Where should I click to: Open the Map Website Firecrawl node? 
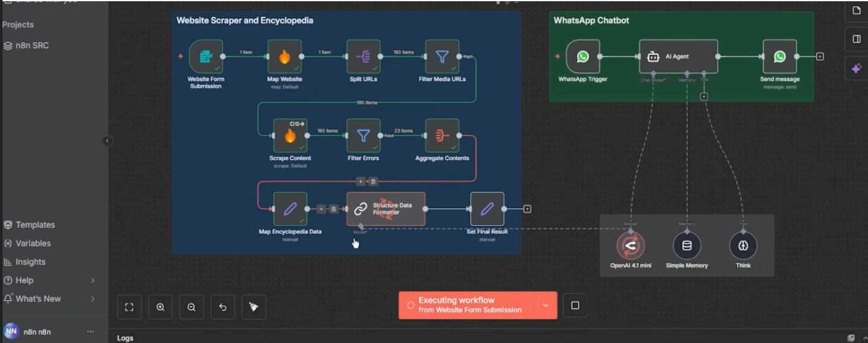click(x=284, y=56)
